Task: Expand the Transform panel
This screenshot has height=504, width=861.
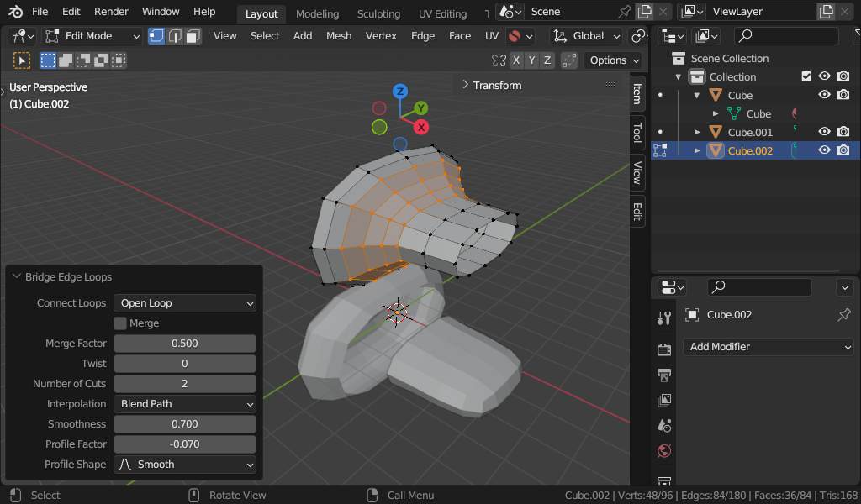Action: (466, 85)
